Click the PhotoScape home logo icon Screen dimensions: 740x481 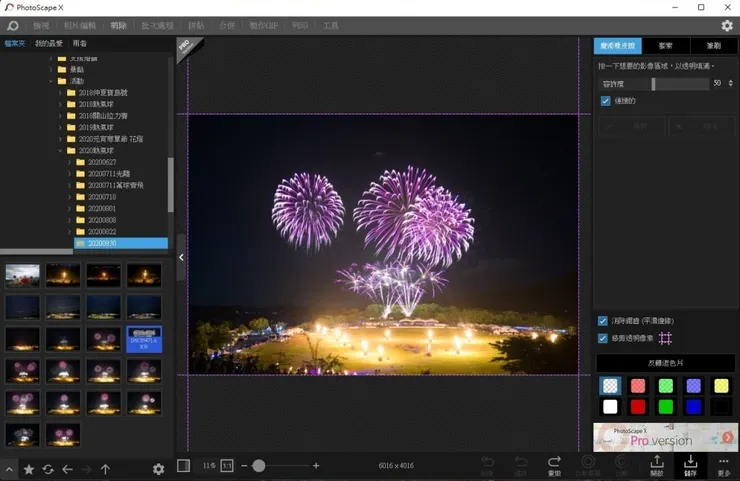(13, 25)
